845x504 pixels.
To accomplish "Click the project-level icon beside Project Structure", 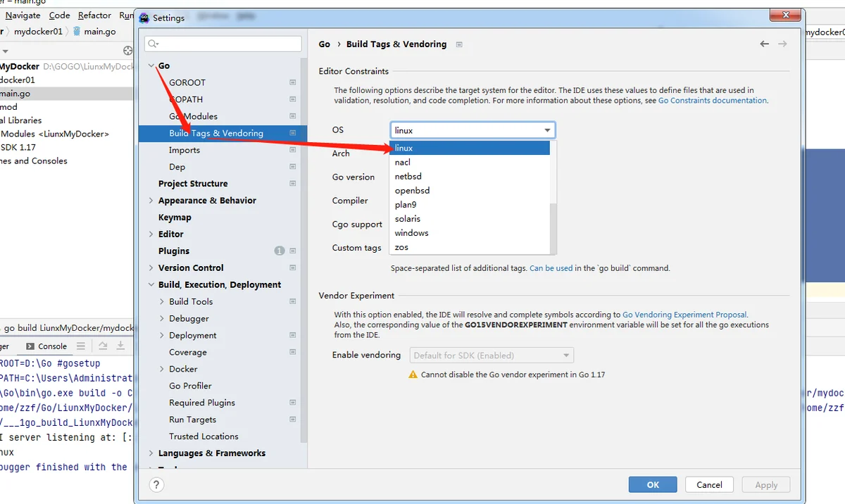I will [293, 184].
